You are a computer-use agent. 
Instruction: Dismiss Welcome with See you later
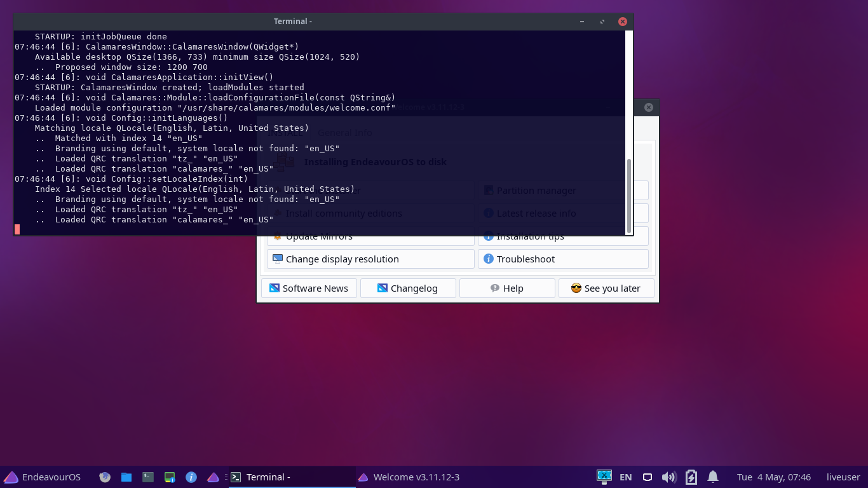click(x=606, y=288)
